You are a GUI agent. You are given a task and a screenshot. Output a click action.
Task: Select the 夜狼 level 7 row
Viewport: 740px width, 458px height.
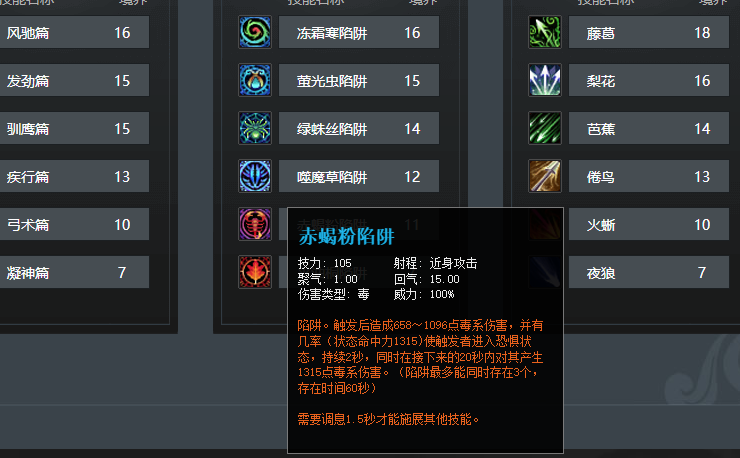[648, 272]
